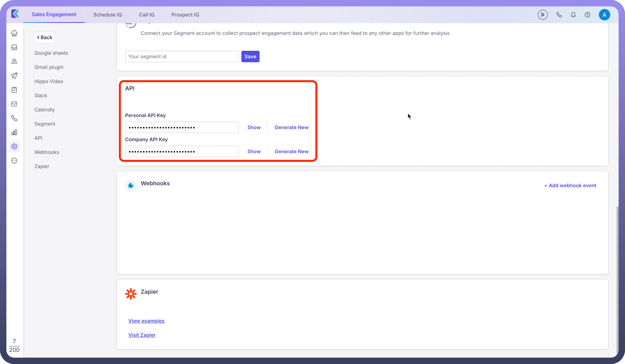Open the user avatar menu
The width and height of the screenshot is (625, 364).
604,15
